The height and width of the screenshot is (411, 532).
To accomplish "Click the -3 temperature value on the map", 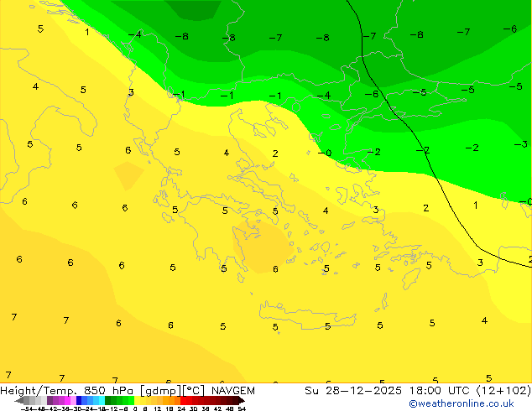I will [520, 144].
